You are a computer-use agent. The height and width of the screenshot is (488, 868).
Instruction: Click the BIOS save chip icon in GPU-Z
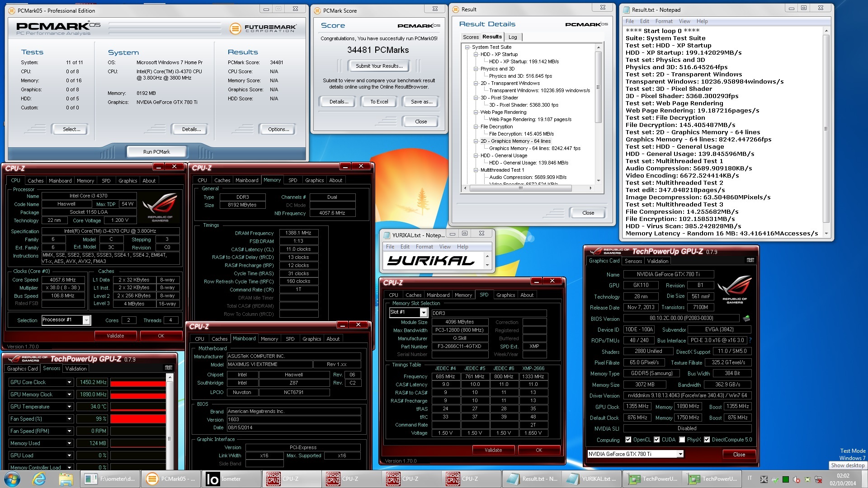coord(746,318)
